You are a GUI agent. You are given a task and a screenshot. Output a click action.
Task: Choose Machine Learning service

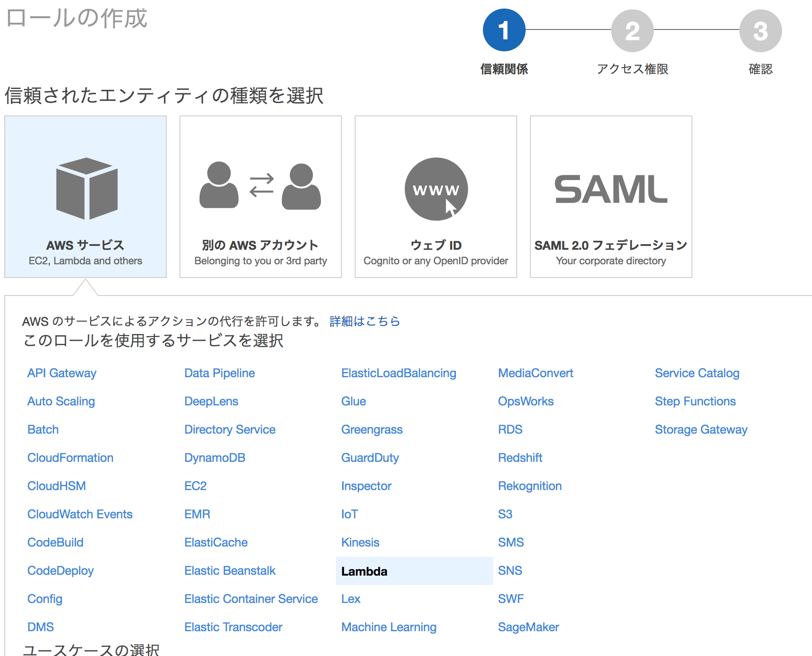click(x=389, y=627)
